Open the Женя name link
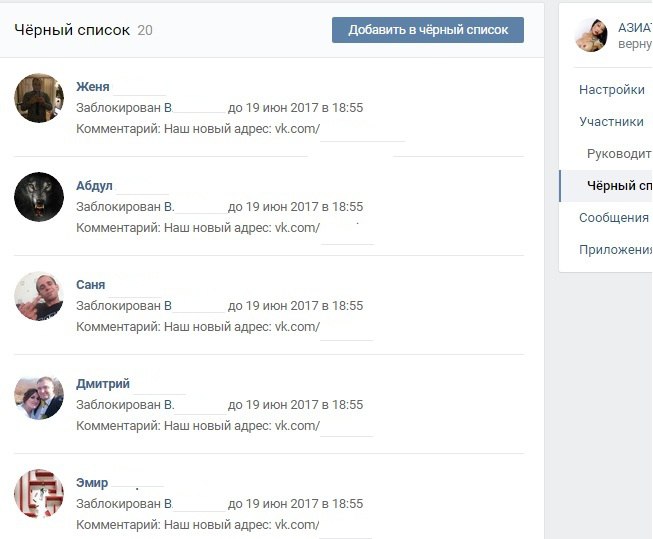The image size is (653, 539). (93, 87)
